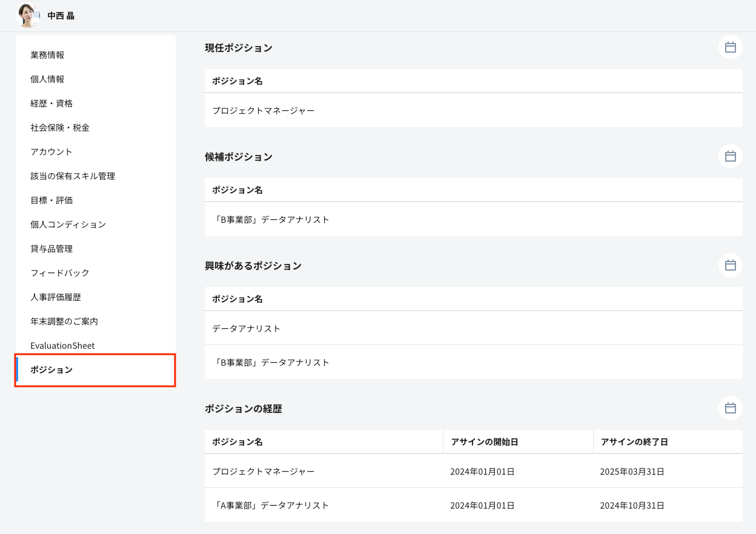Image resolution: width=756 pixels, height=534 pixels.
Task: Open the history calendar for 候補ポジション section
Action: (730, 156)
